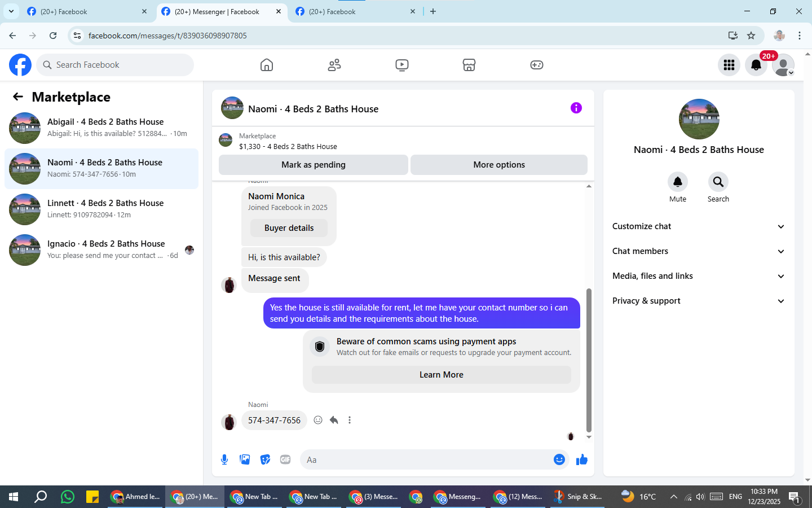Screen dimensions: 812x508
Task: Focus the Aa message input field
Action: coord(426,459)
